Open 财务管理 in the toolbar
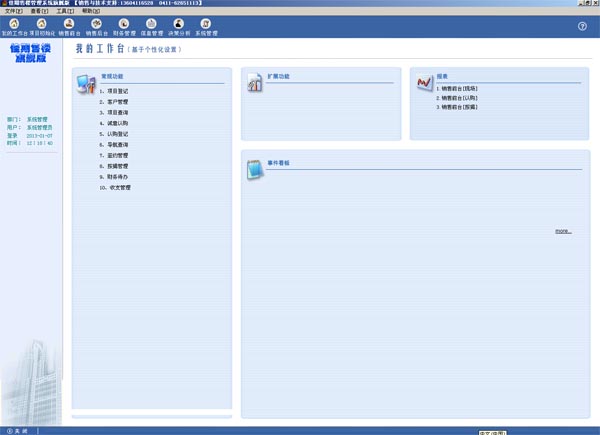This screenshot has height=435, width=600. (x=124, y=28)
